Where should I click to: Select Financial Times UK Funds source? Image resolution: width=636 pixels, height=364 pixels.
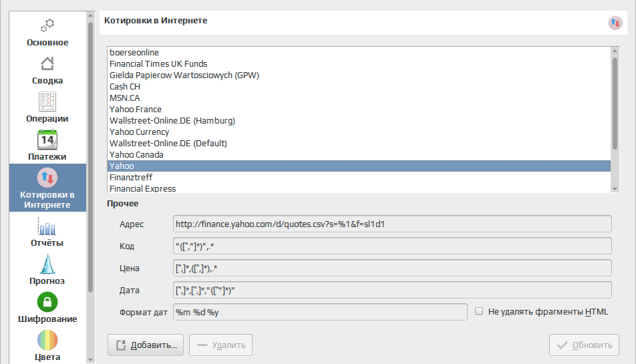(x=359, y=63)
